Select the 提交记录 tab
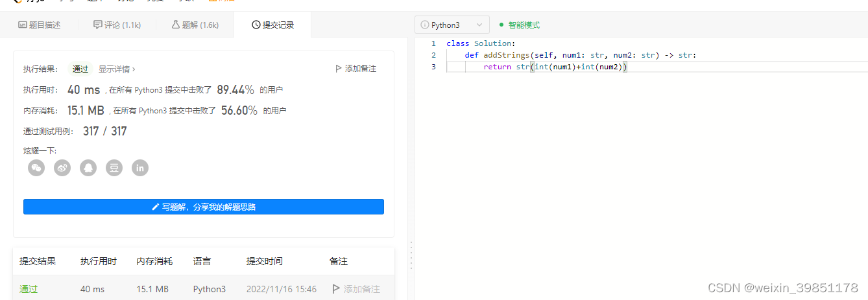Image resolution: width=868 pixels, height=300 pixels. click(x=272, y=25)
